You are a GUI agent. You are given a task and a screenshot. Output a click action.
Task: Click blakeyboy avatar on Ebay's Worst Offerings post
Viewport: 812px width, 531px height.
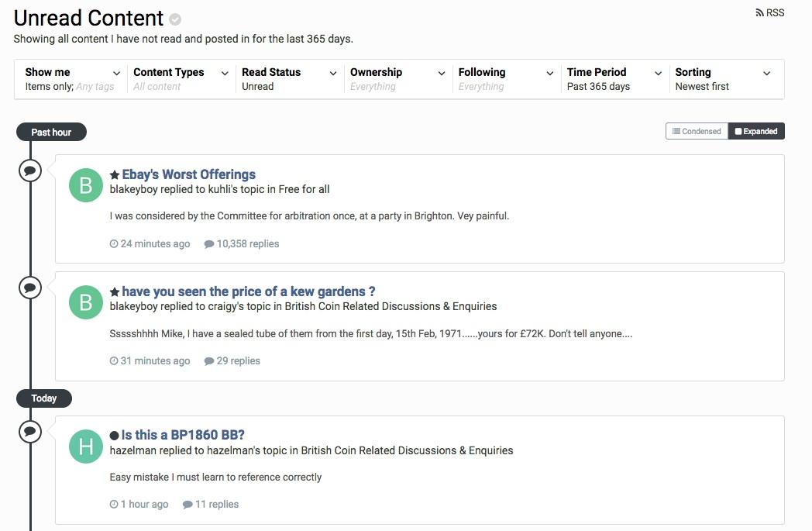(86, 185)
